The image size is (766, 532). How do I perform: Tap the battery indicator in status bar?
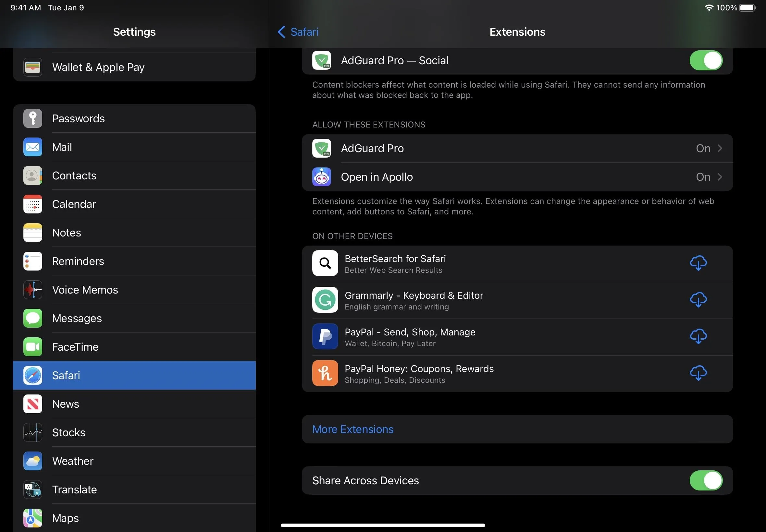[747, 8]
